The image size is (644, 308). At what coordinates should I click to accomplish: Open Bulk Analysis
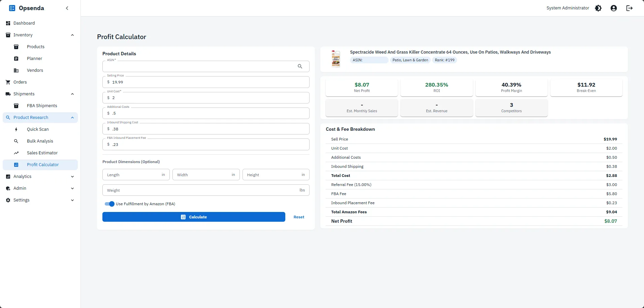pos(40,141)
